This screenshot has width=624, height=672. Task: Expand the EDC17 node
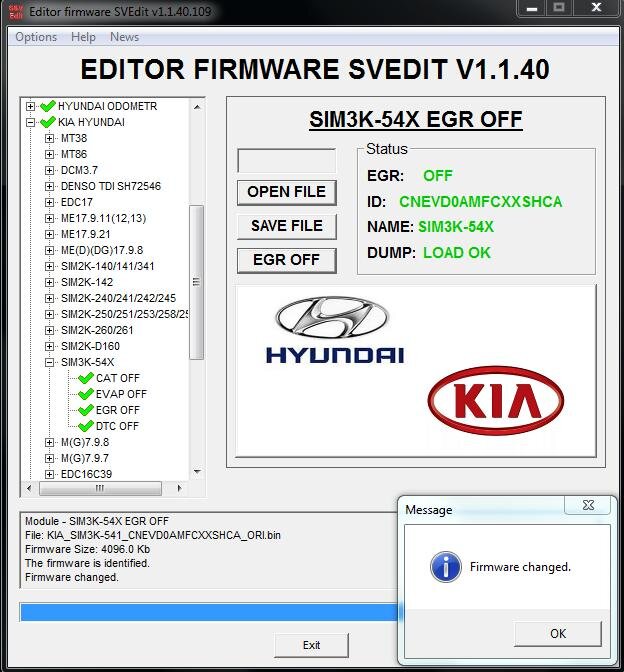(49, 202)
